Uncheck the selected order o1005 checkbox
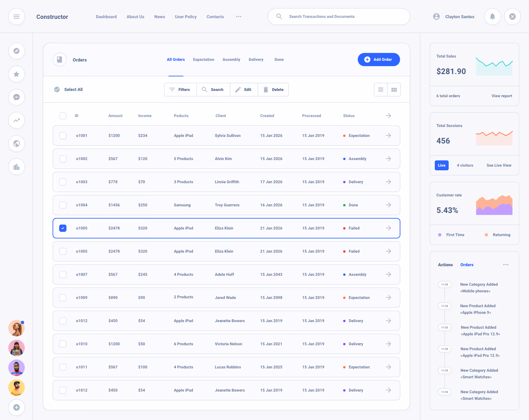 62,228
